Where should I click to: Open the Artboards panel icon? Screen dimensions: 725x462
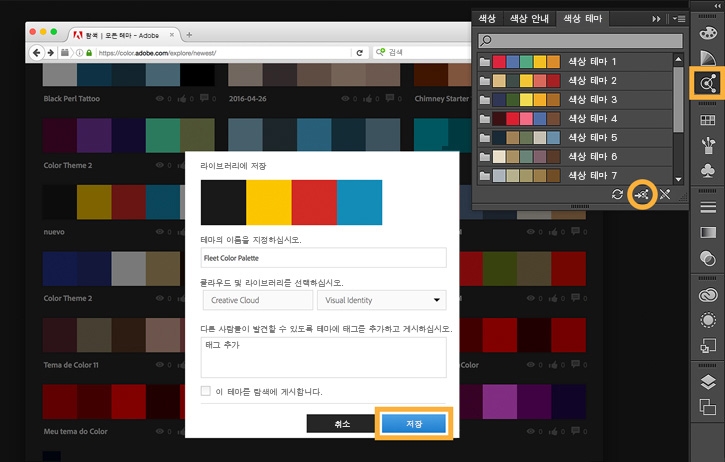coord(707,407)
